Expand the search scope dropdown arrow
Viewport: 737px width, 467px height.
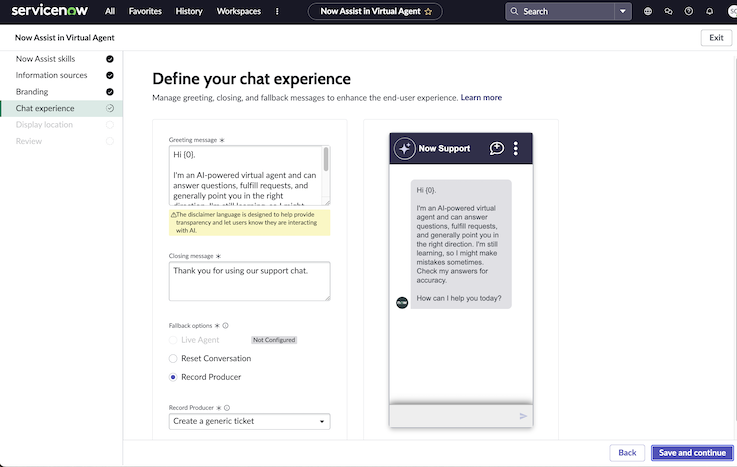tap(622, 11)
